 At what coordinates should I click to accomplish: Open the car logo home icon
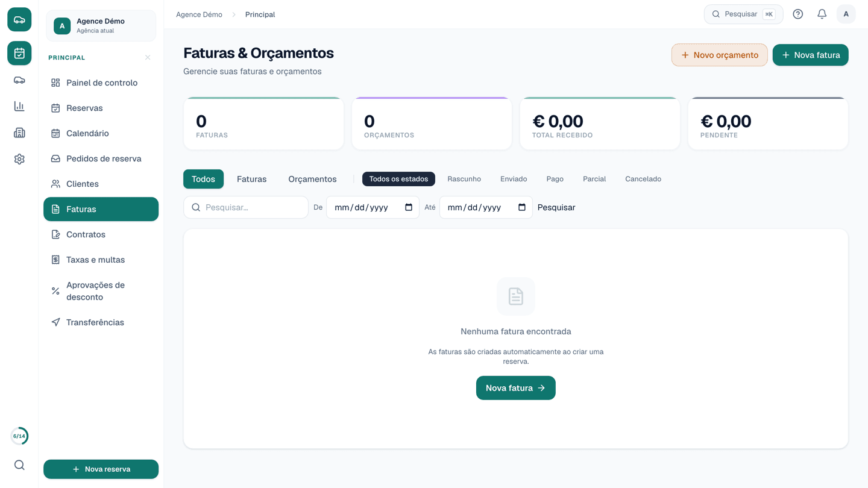pos(19,20)
